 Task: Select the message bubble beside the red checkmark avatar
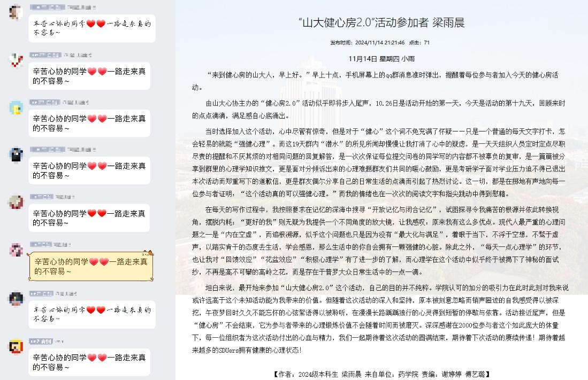click(x=89, y=76)
